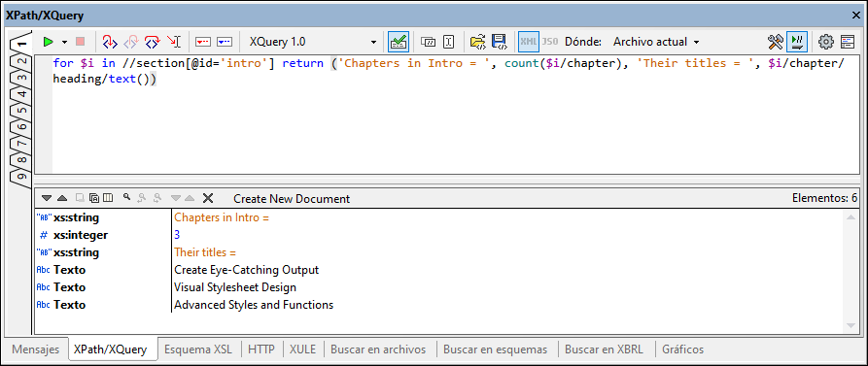Click the step into debugger icon
Image resolution: width=868 pixels, height=366 pixels.
[x=110, y=42]
